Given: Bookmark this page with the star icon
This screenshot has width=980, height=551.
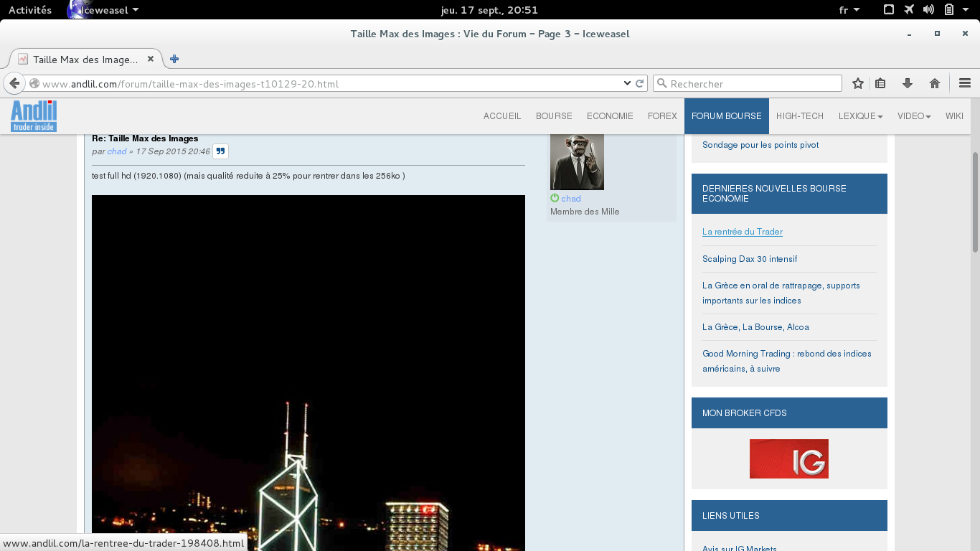Looking at the screenshot, I should (x=858, y=83).
